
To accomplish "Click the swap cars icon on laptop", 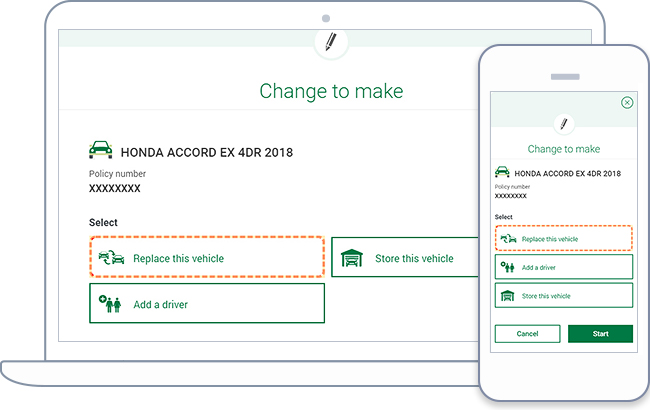I will [111, 257].
